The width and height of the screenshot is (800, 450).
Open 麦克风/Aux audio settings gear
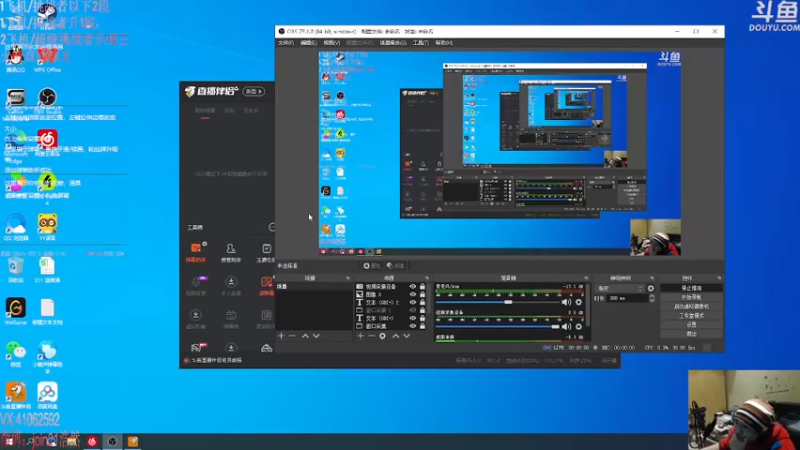pyautogui.click(x=579, y=302)
